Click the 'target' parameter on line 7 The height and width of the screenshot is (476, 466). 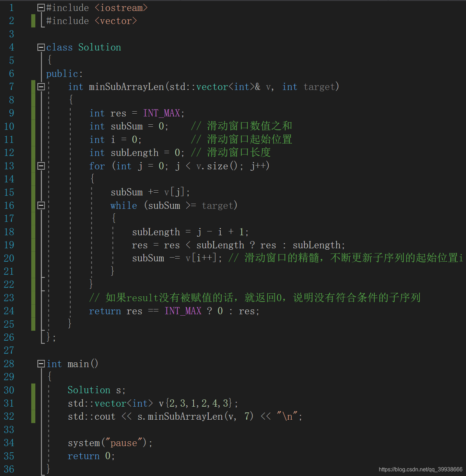coord(319,87)
